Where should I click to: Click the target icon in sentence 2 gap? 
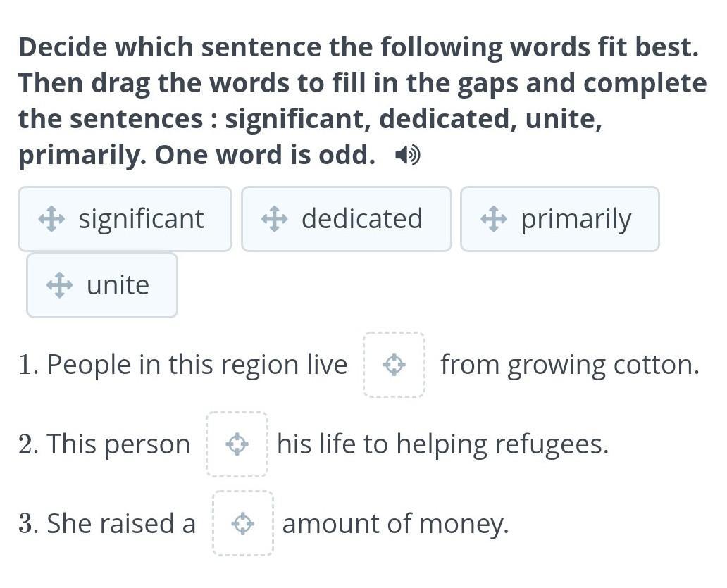click(x=237, y=444)
